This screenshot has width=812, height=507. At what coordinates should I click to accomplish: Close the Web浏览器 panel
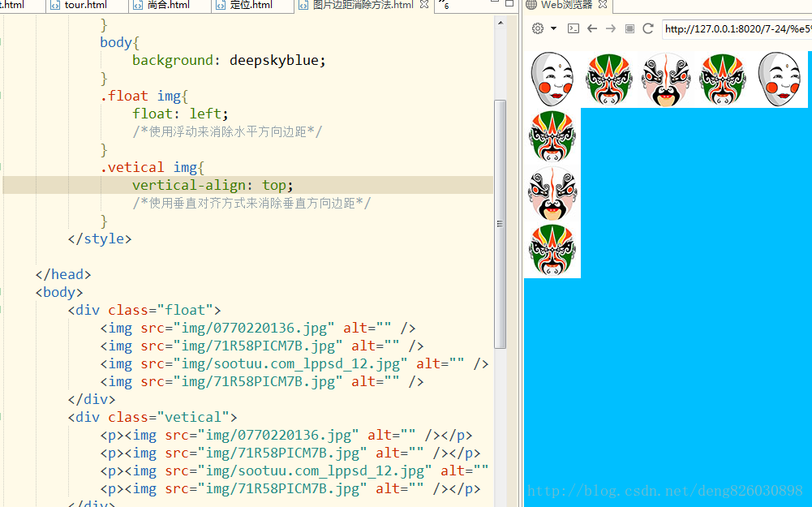602,5
